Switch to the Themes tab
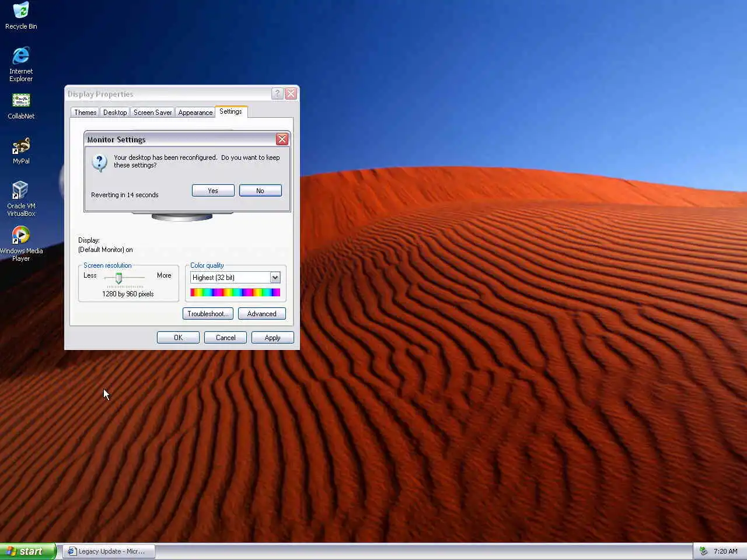This screenshot has height=560, width=747. tap(85, 113)
